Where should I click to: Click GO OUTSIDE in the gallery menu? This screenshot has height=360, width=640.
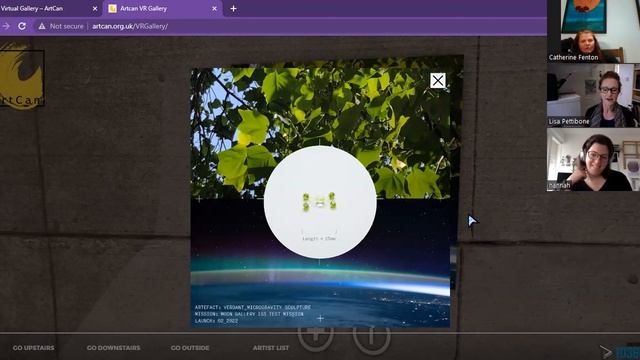(190, 348)
